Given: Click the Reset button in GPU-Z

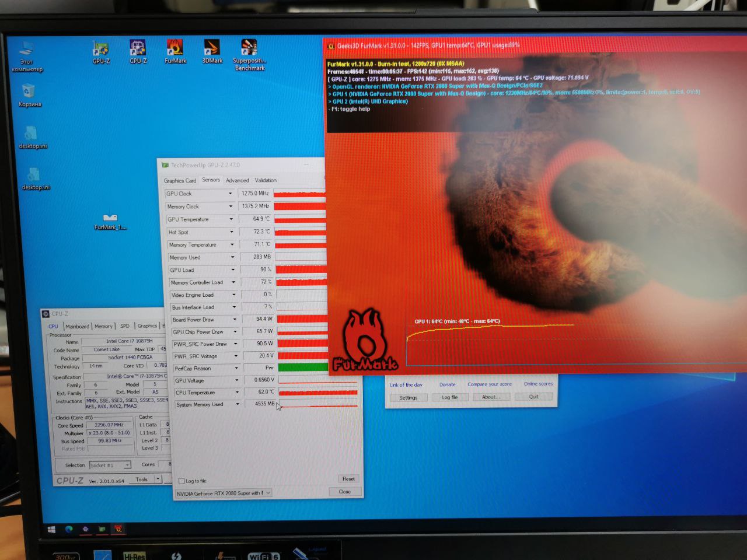Looking at the screenshot, I should point(348,479).
